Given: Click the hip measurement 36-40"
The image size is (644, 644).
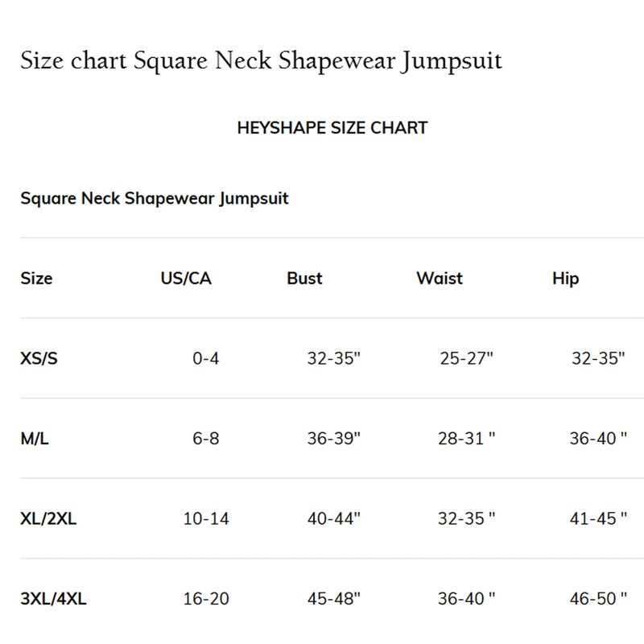Looking at the screenshot, I should (x=598, y=440).
